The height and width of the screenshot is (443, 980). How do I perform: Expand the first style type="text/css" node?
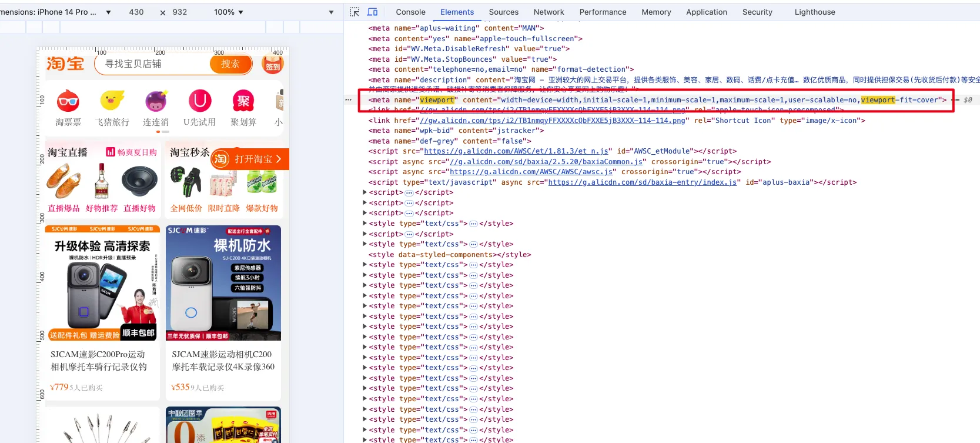click(365, 224)
